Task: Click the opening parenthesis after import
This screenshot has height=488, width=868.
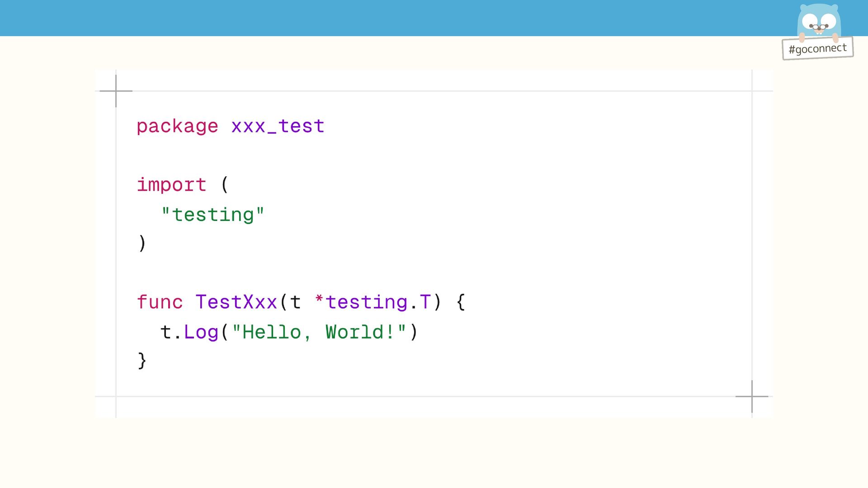Action: pos(225,185)
